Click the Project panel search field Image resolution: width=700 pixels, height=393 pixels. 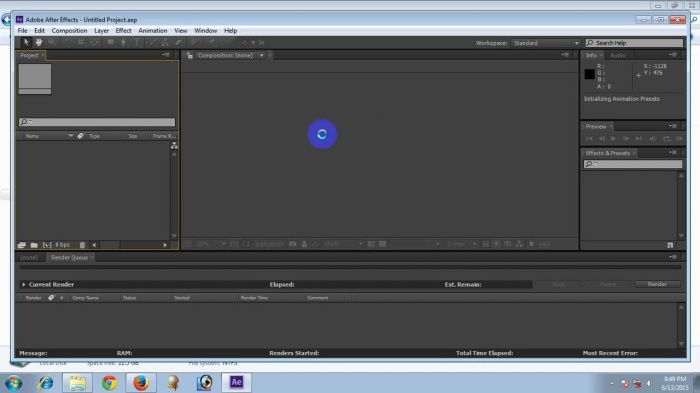(x=97, y=122)
